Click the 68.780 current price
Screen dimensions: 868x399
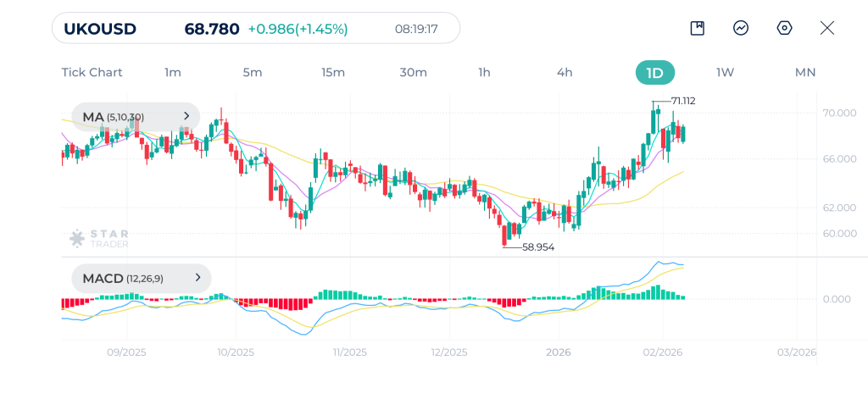tap(212, 29)
